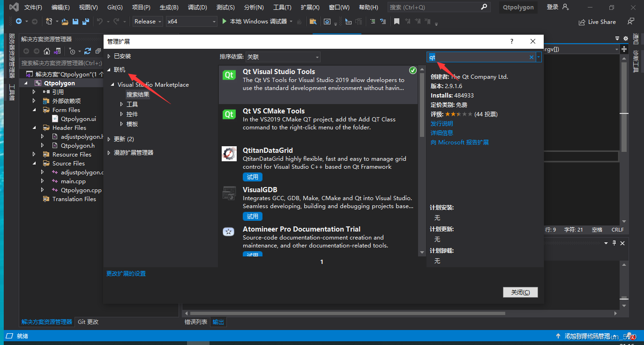Click the save all icon
This screenshot has width=644, height=345.
tap(86, 22)
